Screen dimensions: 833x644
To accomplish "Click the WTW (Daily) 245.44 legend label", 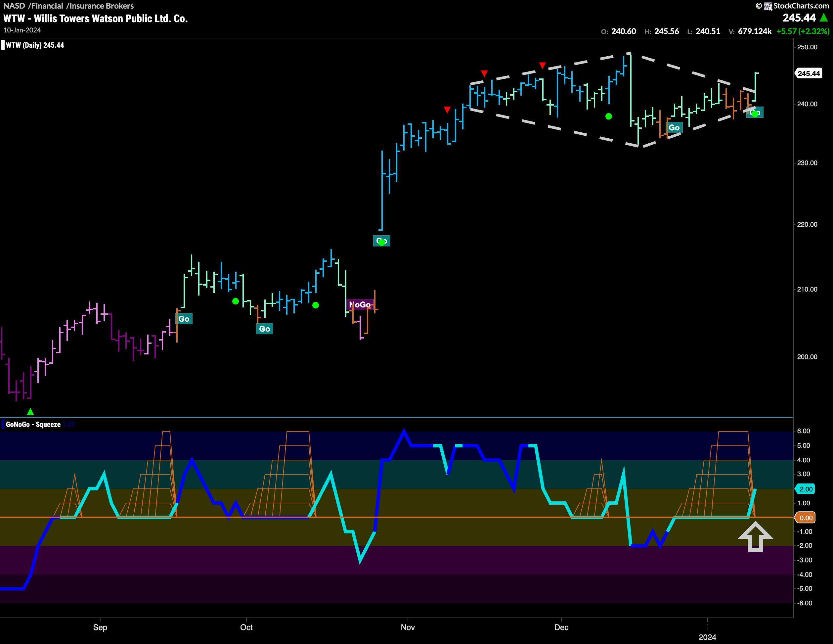I will point(35,45).
